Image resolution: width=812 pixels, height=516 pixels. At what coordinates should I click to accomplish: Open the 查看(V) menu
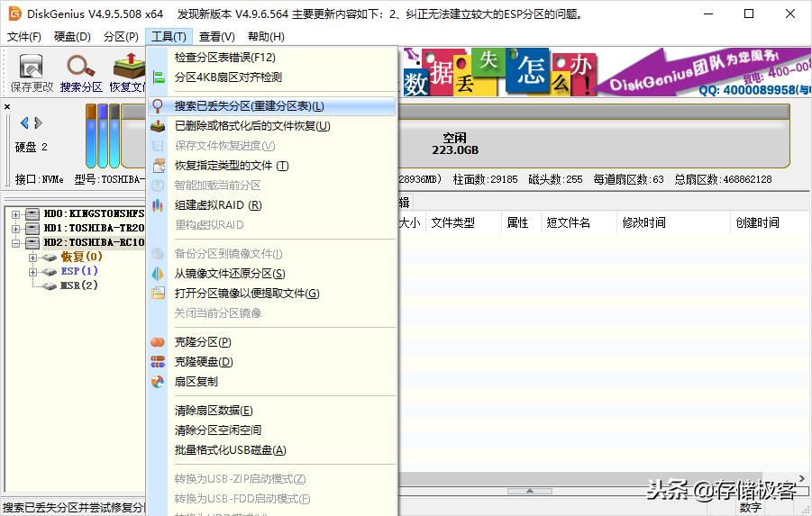[x=216, y=37]
